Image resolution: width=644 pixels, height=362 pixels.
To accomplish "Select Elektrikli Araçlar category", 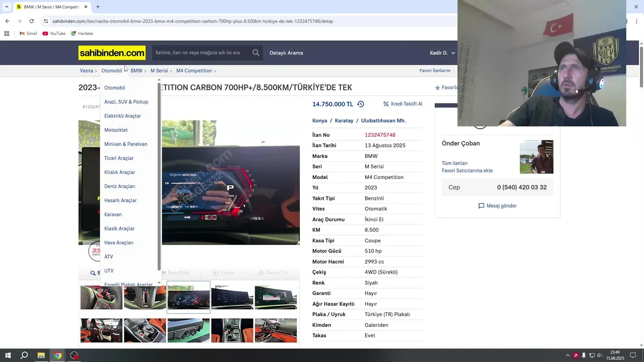I will click(123, 116).
